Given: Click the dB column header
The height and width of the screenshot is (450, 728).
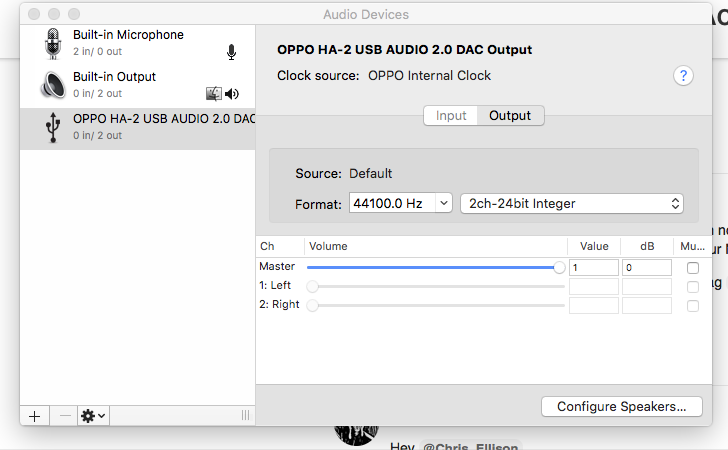Looking at the screenshot, I should pyautogui.click(x=647, y=246).
